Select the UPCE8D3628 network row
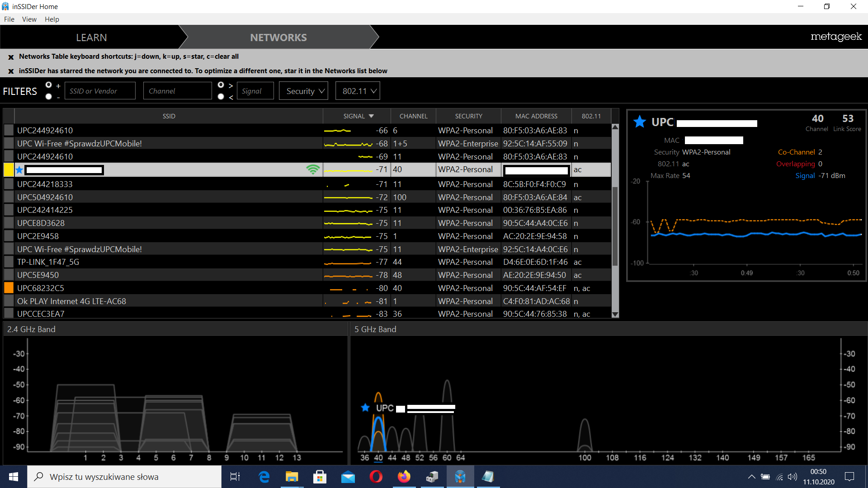 coord(307,223)
